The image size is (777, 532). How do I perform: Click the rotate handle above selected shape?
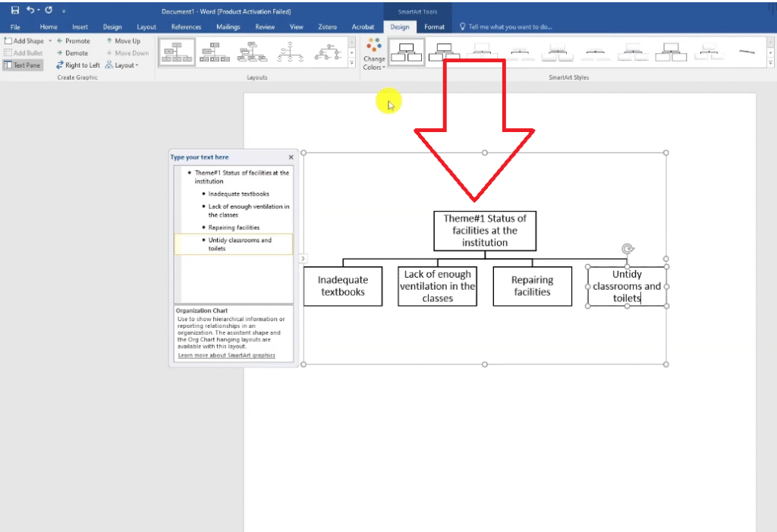pyautogui.click(x=627, y=249)
